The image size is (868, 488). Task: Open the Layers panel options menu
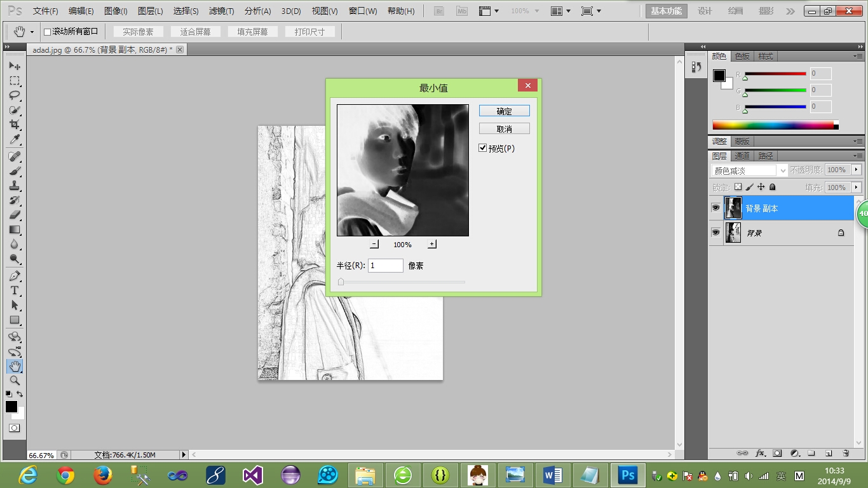pyautogui.click(x=858, y=156)
